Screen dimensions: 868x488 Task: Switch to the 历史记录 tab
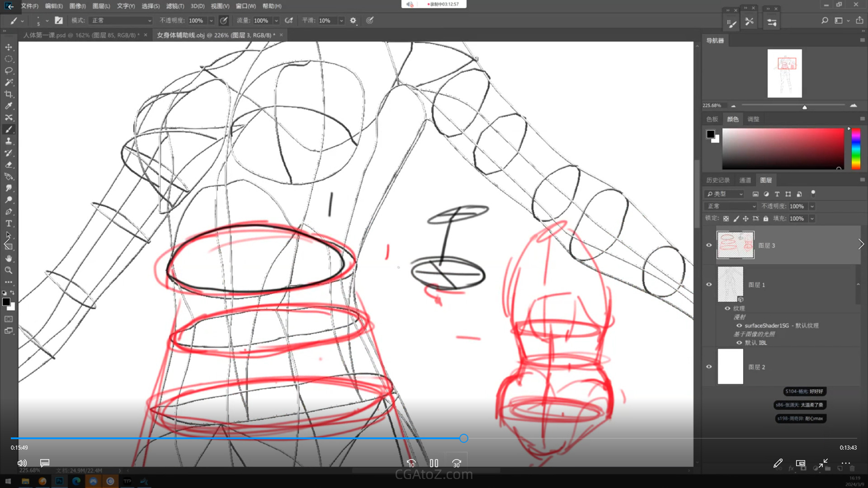[x=718, y=180]
